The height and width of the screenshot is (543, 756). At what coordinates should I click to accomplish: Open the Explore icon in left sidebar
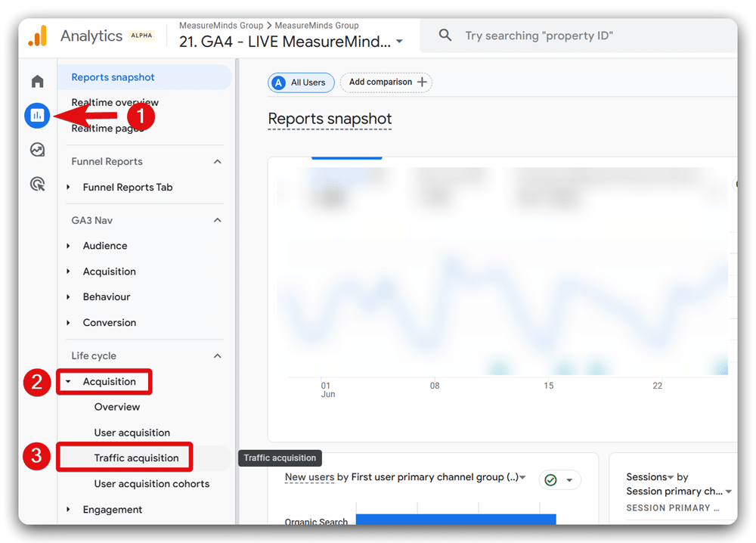coord(36,150)
